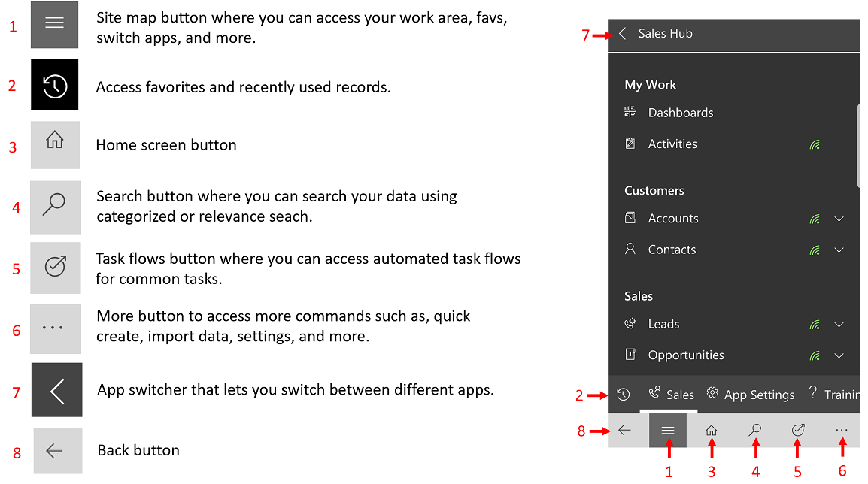
Task: Click the Contacts person icon
Action: (630, 249)
